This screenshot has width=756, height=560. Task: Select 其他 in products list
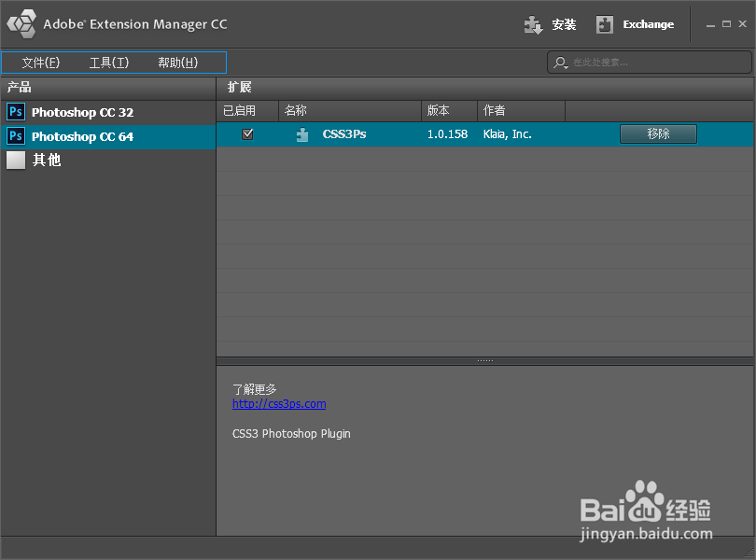tap(108, 161)
